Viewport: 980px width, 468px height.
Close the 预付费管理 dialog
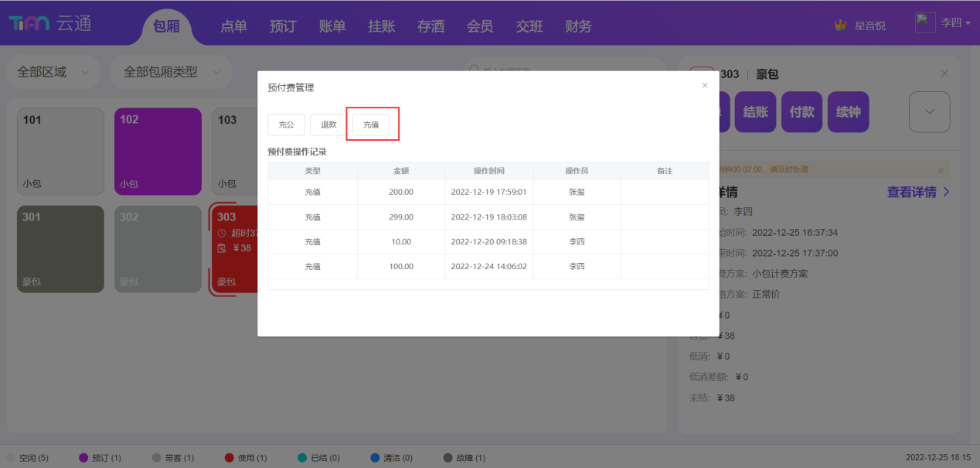tap(704, 86)
